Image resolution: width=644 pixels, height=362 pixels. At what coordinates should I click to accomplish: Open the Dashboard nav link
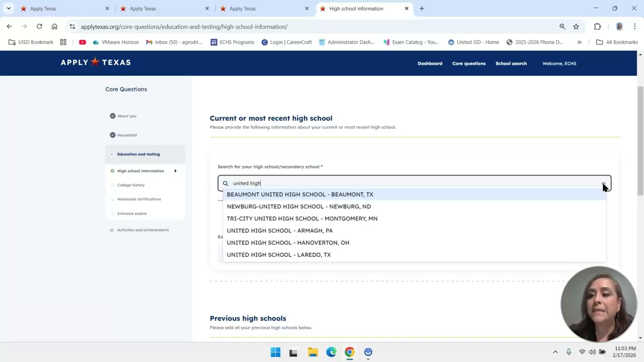[x=430, y=63]
